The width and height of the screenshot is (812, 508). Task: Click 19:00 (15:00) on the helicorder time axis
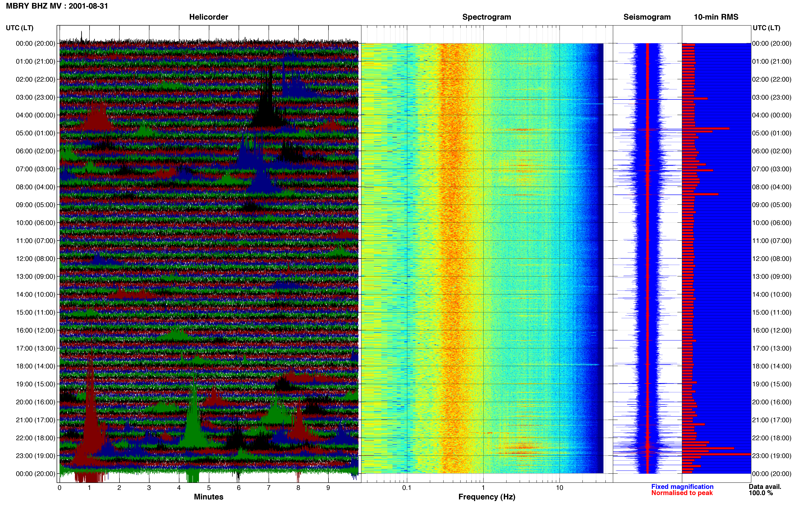36,384
